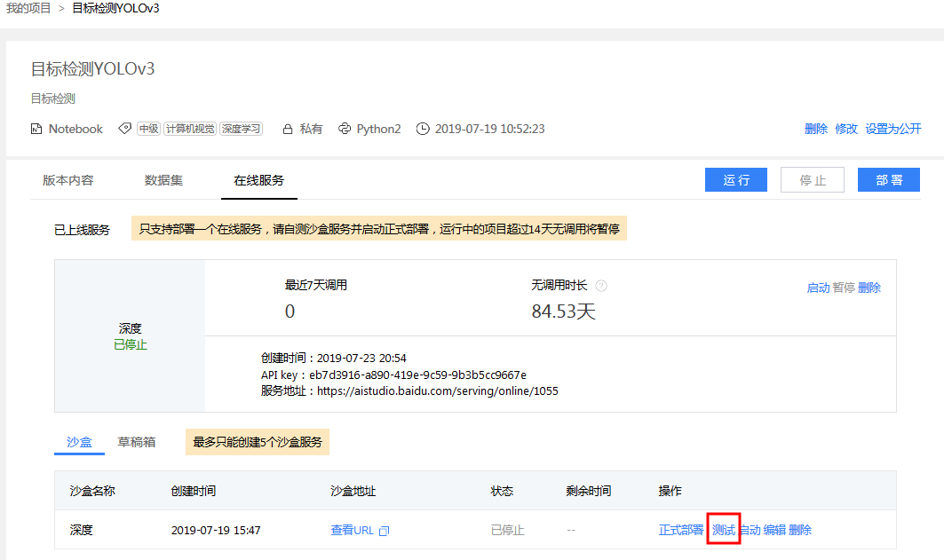Image resolution: width=944 pixels, height=560 pixels.
Task: Click 删除 in the online service card
Action: point(869,288)
